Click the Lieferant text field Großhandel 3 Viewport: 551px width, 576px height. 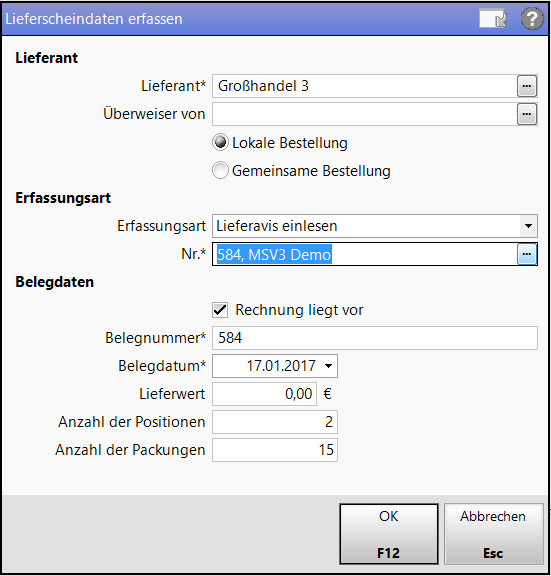365,86
